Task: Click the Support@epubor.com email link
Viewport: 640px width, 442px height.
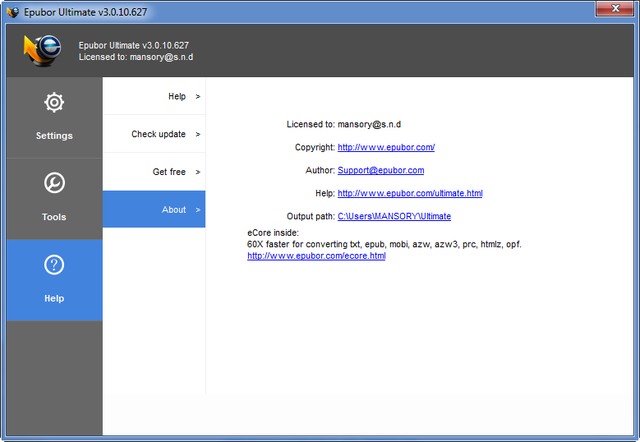Action: pos(380,170)
